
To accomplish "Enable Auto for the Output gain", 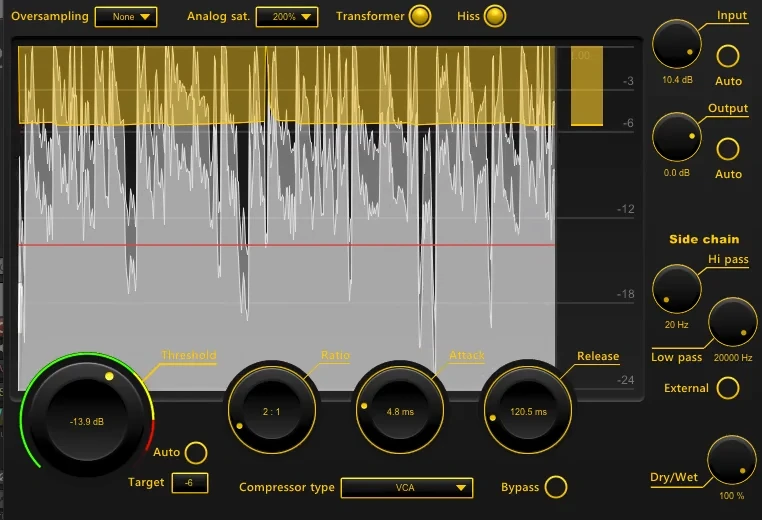I will coord(727,149).
